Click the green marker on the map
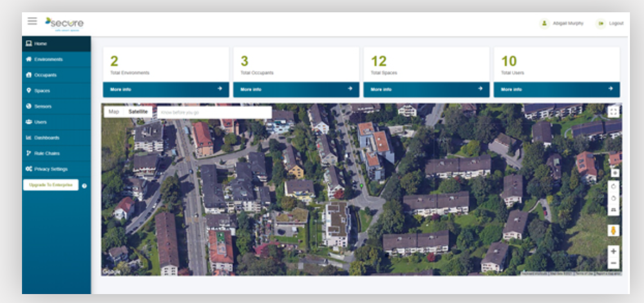Viewport: 644px width, 303px height. [x=361, y=186]
